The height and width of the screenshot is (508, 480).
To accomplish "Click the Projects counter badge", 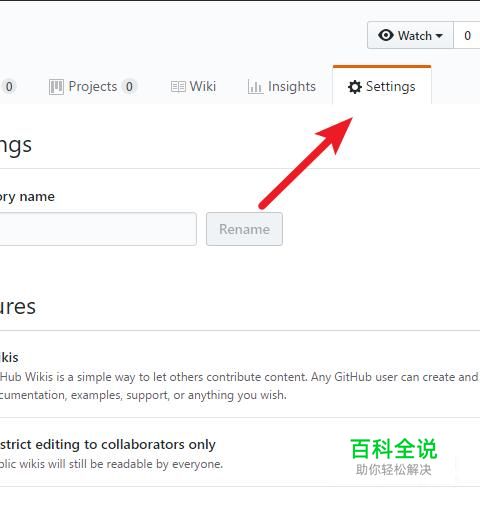I will tap(129, 87).
